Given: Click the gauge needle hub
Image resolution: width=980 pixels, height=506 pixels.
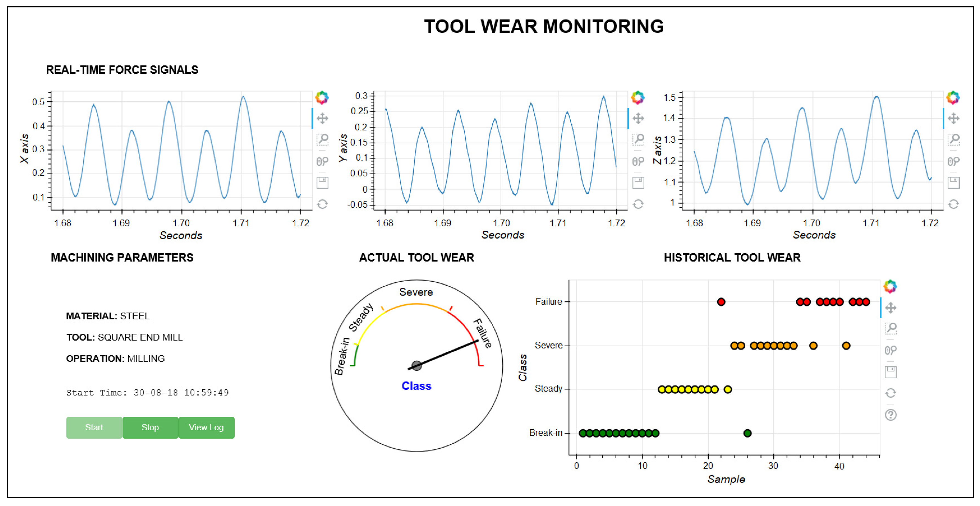Looking at the screenshot, I should pos(417,366).
